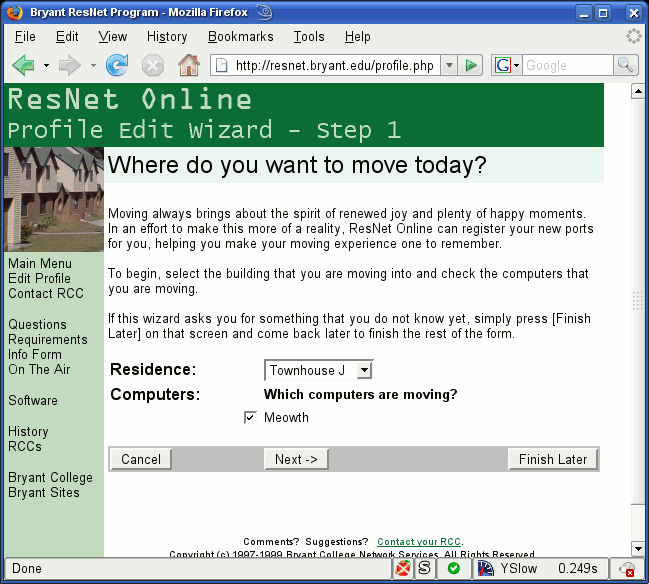Open Info Form sidebar link

35,354
